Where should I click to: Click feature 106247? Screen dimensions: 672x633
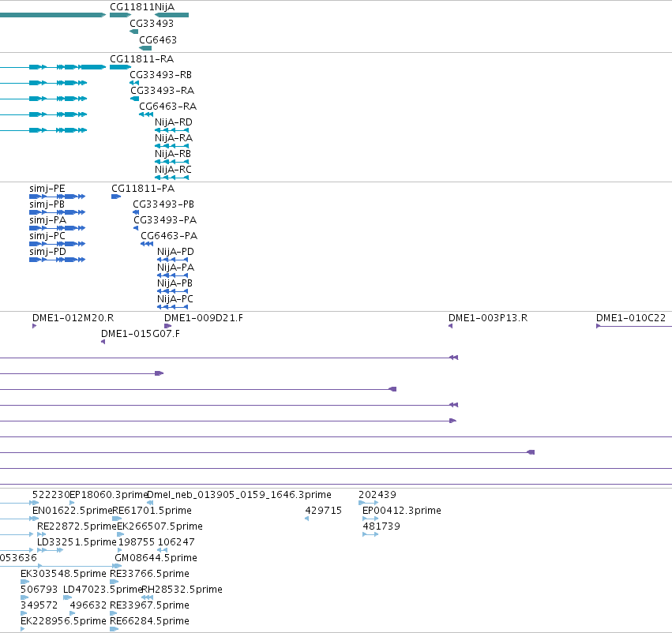point(176,542)
